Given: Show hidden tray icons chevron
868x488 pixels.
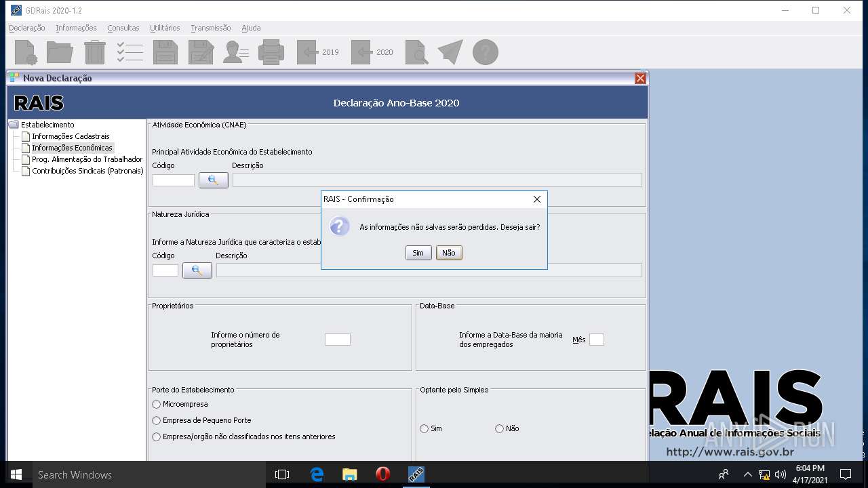Looking at the screenshot, I should coord(747,474).
